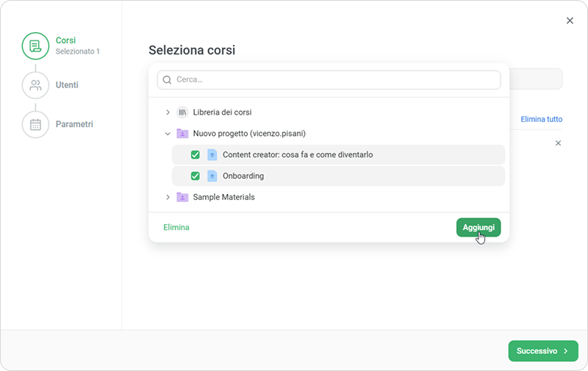Click the Onboarding course file icon
This screenshot has width=588, height=371.
tap(212, 176)
